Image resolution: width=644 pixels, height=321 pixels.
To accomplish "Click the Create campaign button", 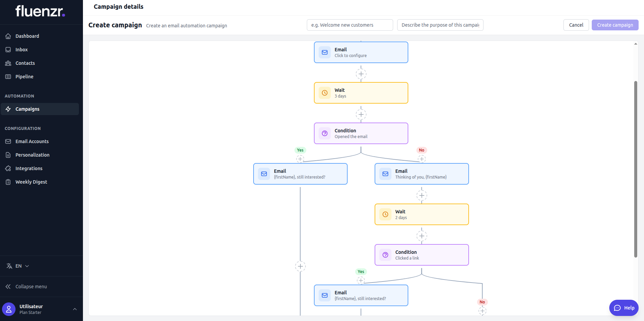I will [615, 25].
